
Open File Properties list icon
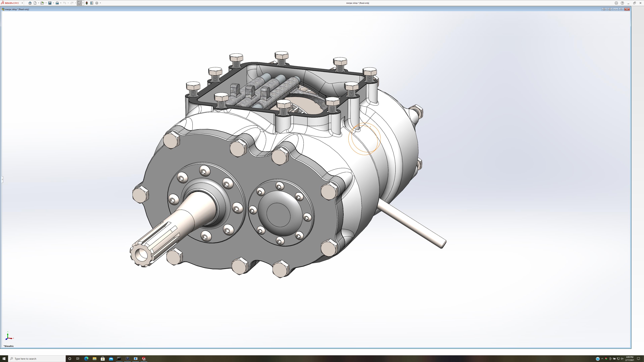click(92, 3)
